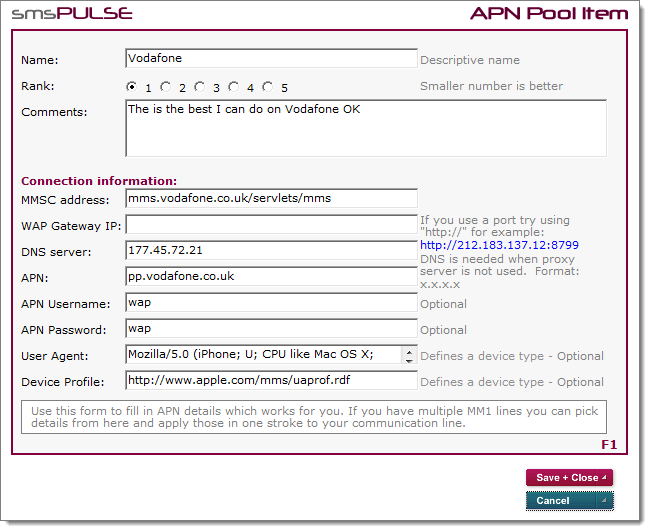The image size is (650, 531).
Task: Select Rank 5 radio option
Action: [x=268, y=86]
